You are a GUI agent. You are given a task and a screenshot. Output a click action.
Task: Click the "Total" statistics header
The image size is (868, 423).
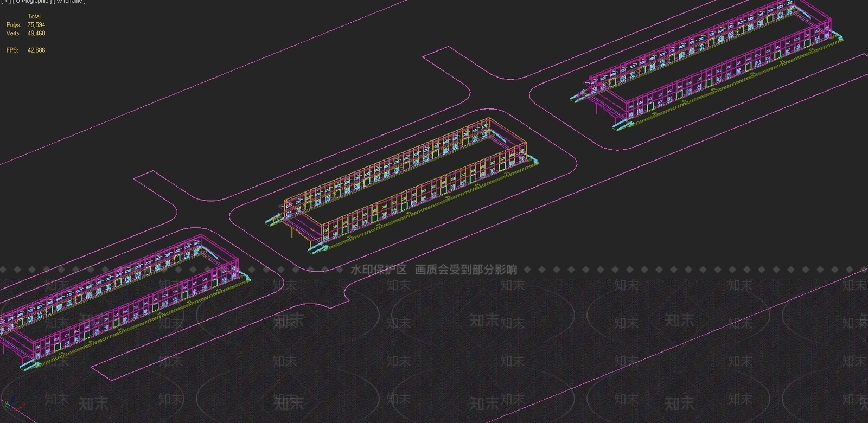[x=34, y=16]
